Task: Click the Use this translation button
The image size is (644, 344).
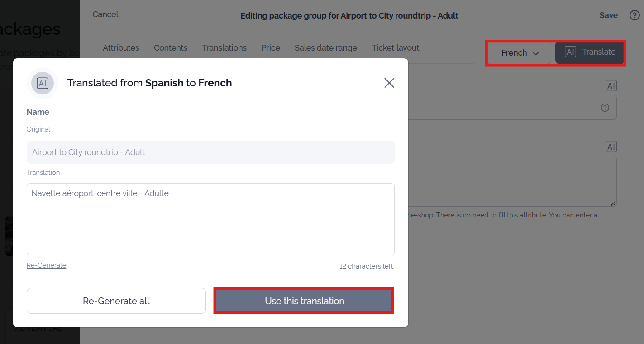Action: [x=304, y=301]
